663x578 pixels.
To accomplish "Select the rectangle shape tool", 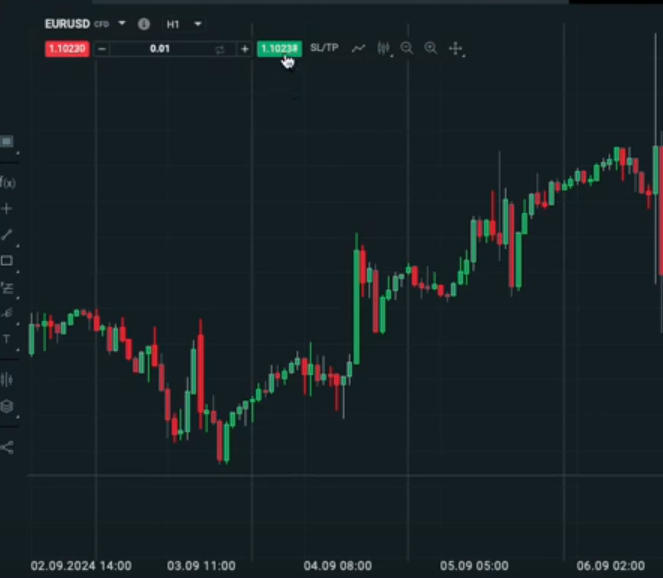I will (7, 261).
